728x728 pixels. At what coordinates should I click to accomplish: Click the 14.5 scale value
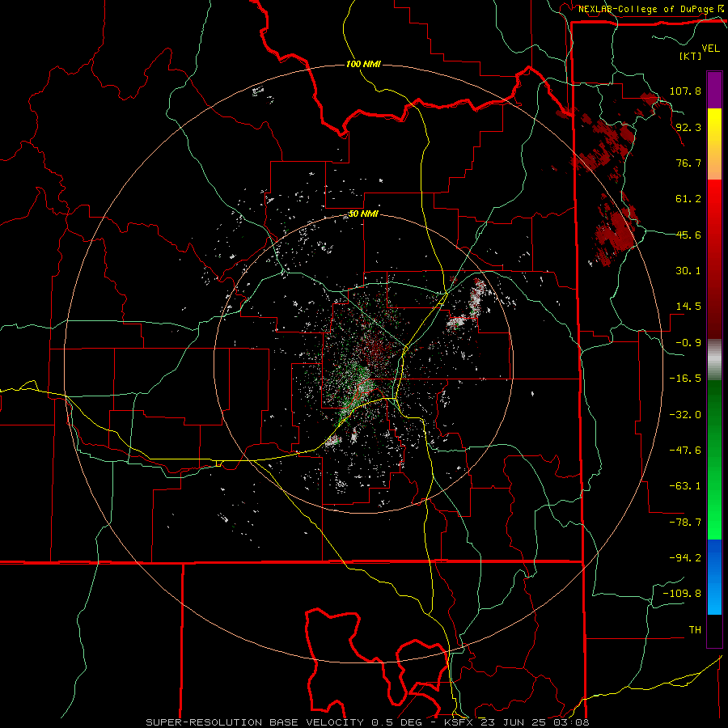tap(688, 307)
